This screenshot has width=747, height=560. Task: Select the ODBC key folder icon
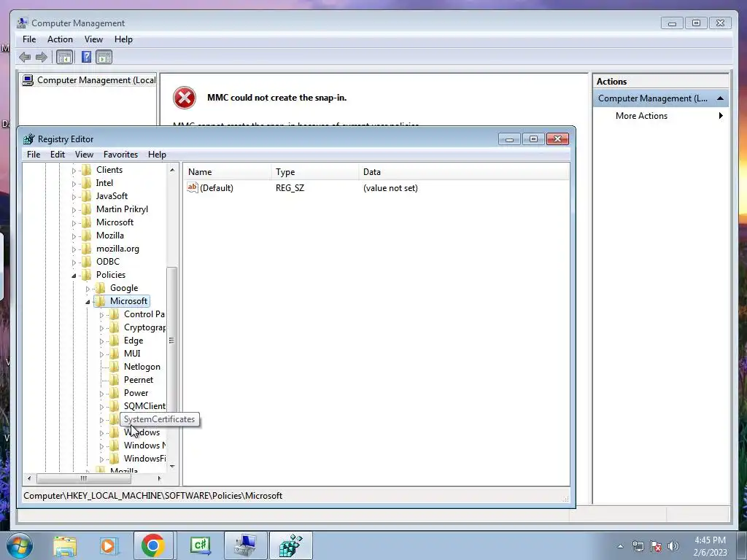86,262
